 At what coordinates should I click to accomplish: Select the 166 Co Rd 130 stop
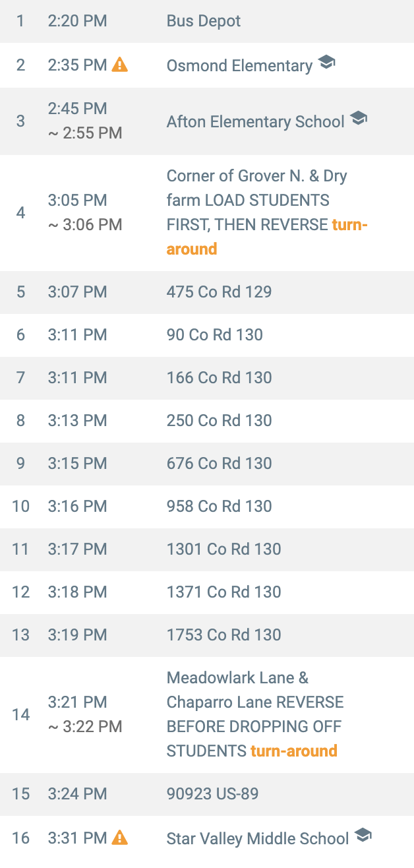[x=219, y=377]
